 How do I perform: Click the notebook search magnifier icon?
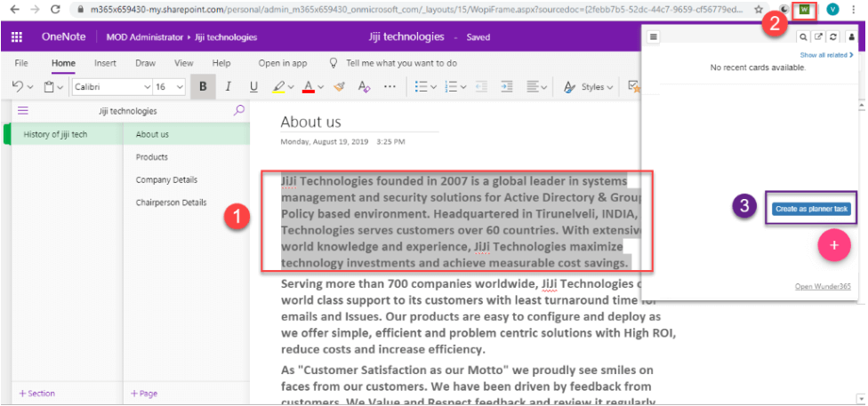point(238,111)
